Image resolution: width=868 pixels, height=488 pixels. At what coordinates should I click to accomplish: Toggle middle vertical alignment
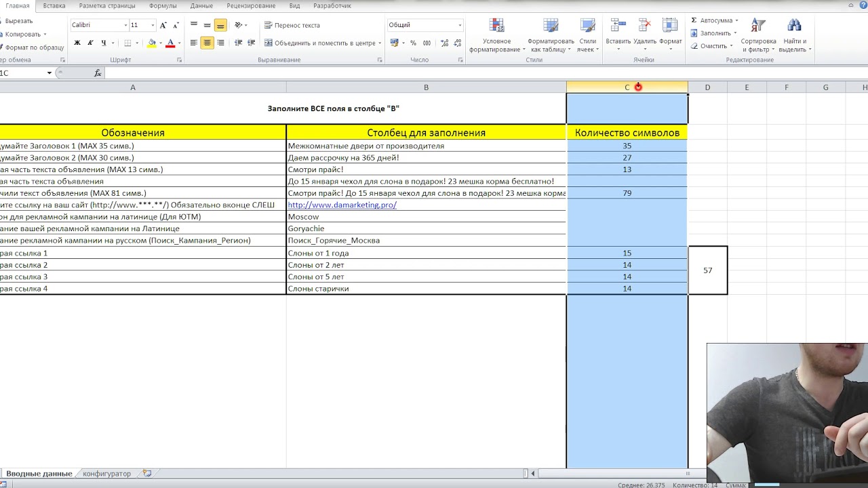pyautogui.click(x=207, y=25)
